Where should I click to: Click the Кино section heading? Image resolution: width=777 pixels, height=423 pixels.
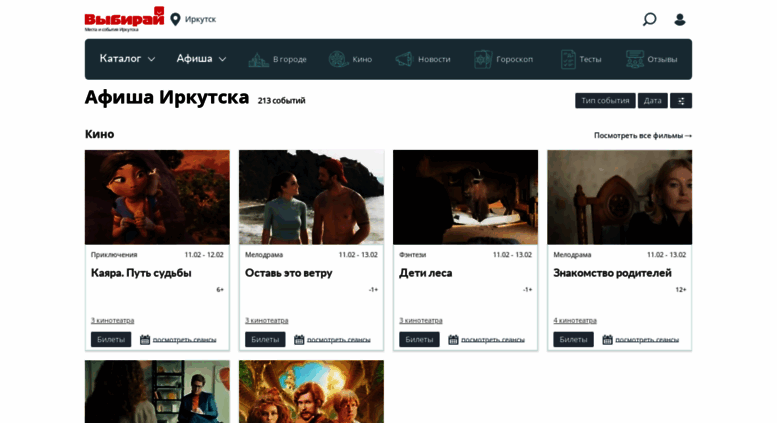(x=100, y=134)
